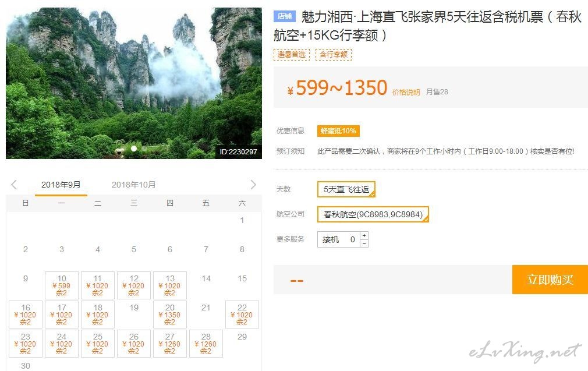Select the white carousel dot on photo
Viewport: 588px width, 371px height.
point(134,149)
